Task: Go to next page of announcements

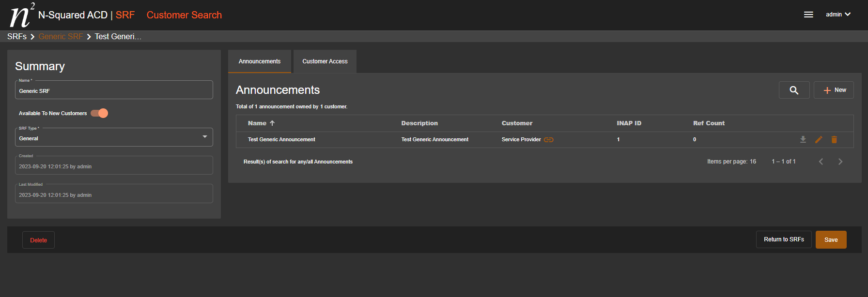Action: (x=840, y=162)
